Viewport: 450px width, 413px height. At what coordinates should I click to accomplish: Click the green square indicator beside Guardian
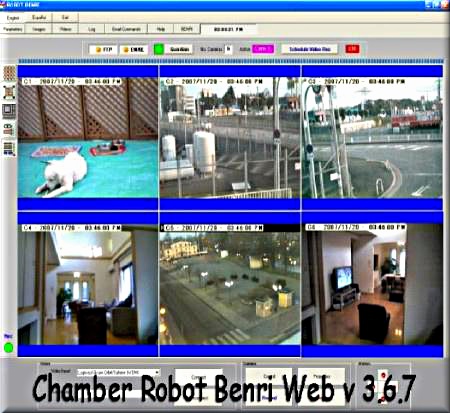[159, 49]
